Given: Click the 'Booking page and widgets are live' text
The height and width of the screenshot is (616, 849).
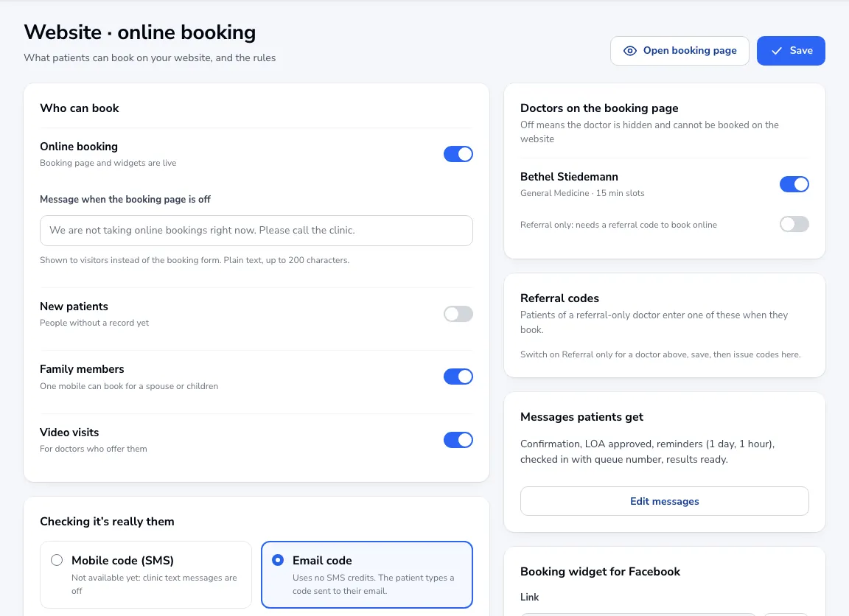Looking at the screenshot, I should click(108, 163).
